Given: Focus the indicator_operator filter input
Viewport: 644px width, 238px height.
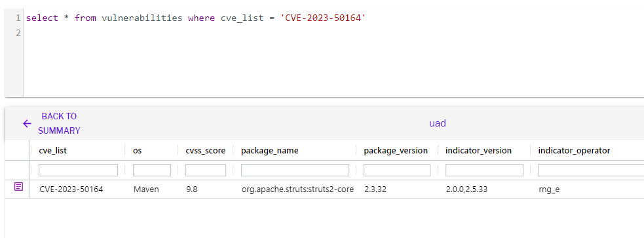Looking at the screenshot, I should click(x=591, y=170).
